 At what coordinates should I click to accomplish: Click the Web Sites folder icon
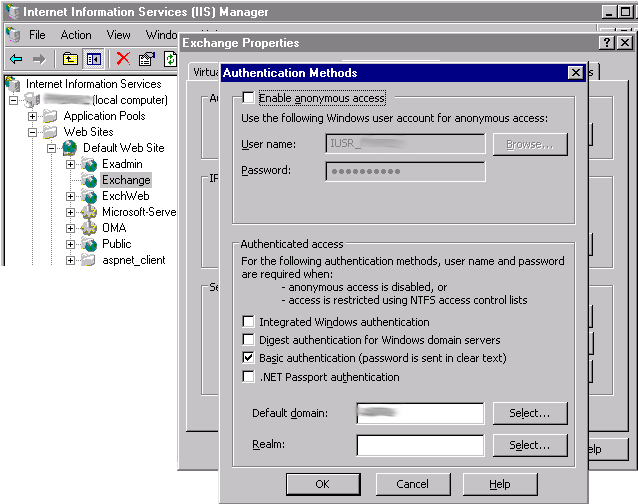pos(50,132)
